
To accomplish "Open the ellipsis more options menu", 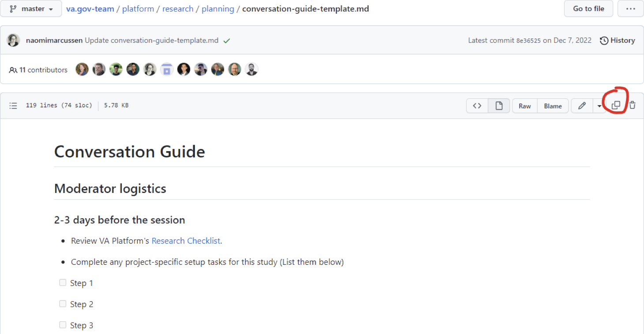I will click(630, 8).
